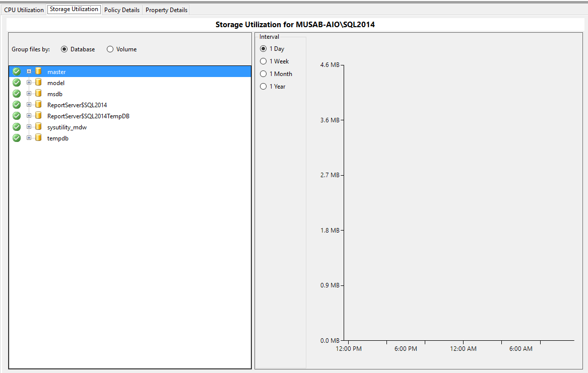Switch to the CPU Utilization tab
Screen dimensions: 588x373
24,10
